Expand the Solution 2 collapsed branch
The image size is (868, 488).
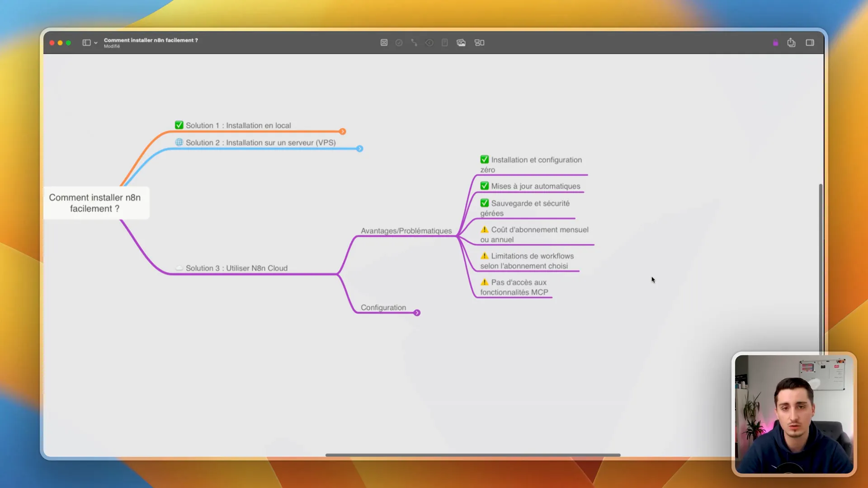point(360,149)
